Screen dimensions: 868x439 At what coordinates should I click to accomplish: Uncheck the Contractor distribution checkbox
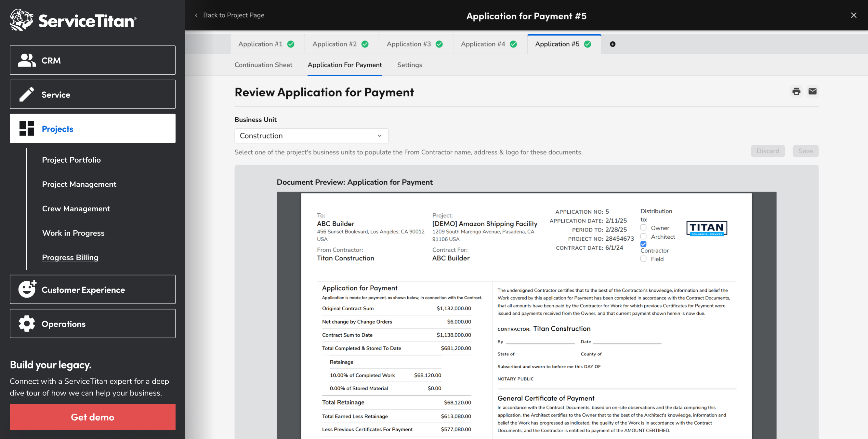(x=643, y=244)
